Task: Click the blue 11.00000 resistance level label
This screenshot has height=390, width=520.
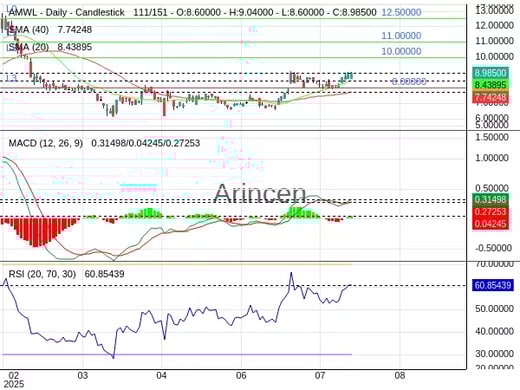Action: (x=401, y=35)
